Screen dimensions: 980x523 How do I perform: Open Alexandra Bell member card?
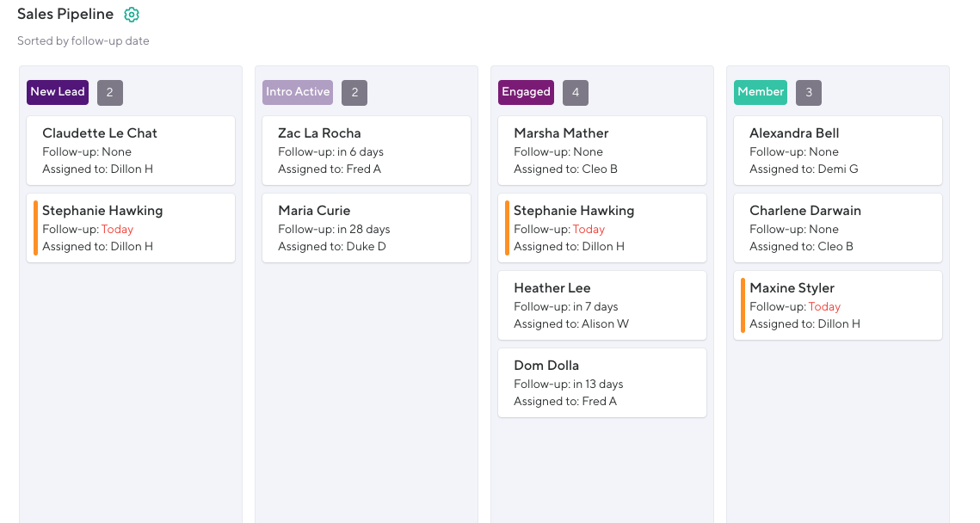(838, 151)
